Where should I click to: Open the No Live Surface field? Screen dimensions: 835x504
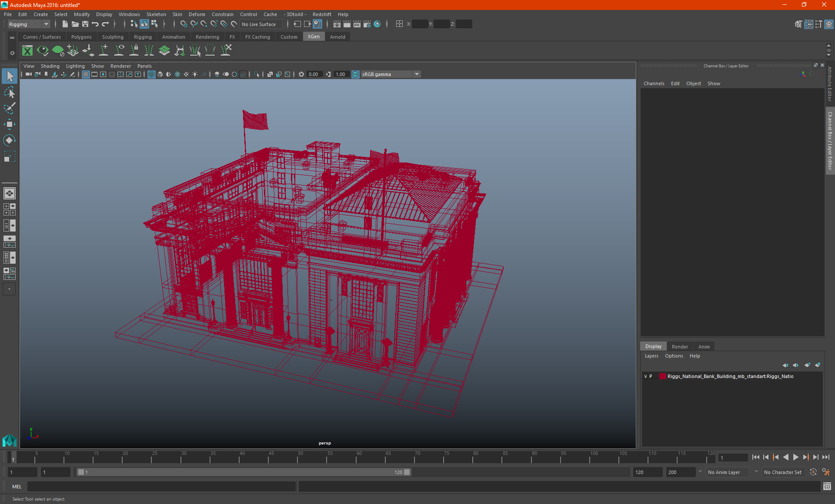click(x=261, y=24)
